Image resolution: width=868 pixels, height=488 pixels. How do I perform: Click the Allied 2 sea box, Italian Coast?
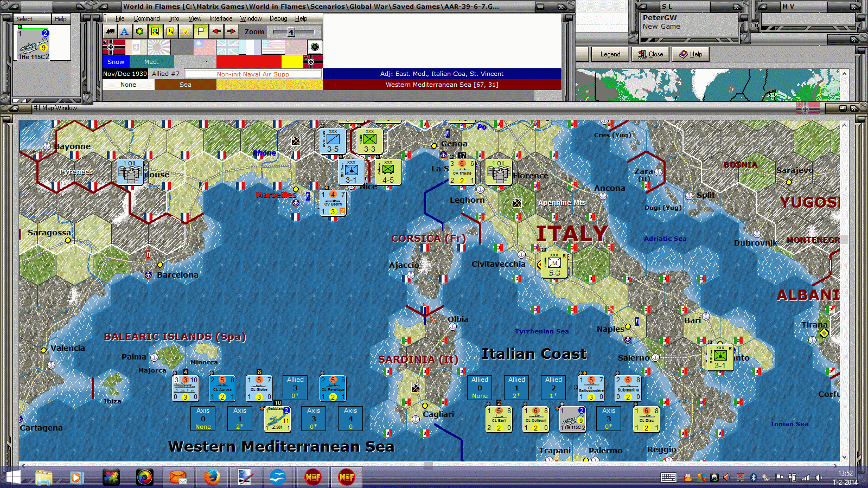point(553,388)
